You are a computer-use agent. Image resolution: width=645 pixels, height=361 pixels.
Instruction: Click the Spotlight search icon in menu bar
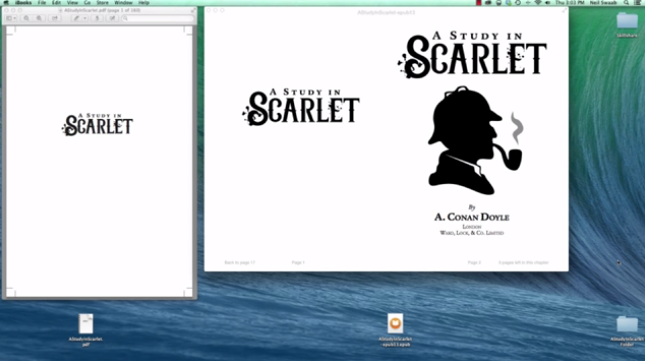(626, 3)
